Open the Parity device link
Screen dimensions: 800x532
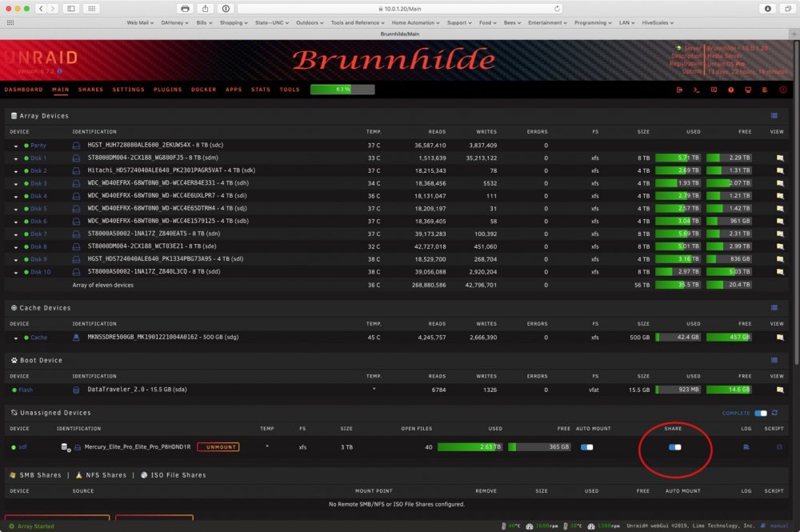38,146
